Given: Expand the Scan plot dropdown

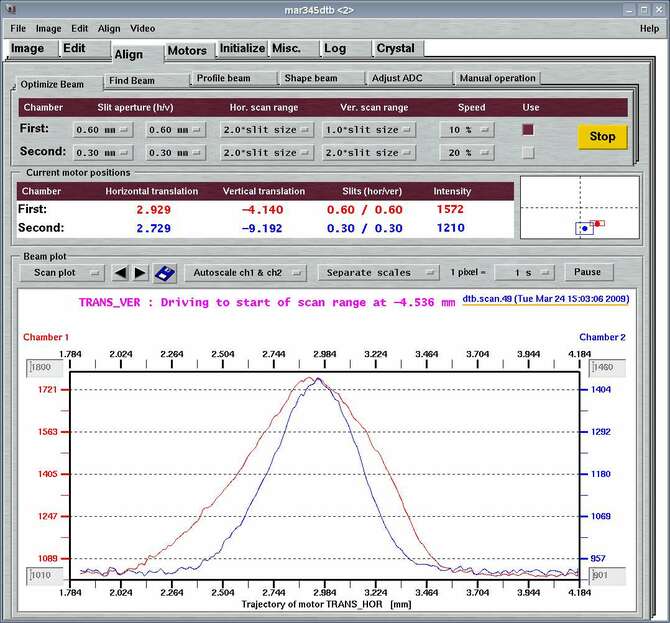Looking at the screenshot, I should (65, 272).
